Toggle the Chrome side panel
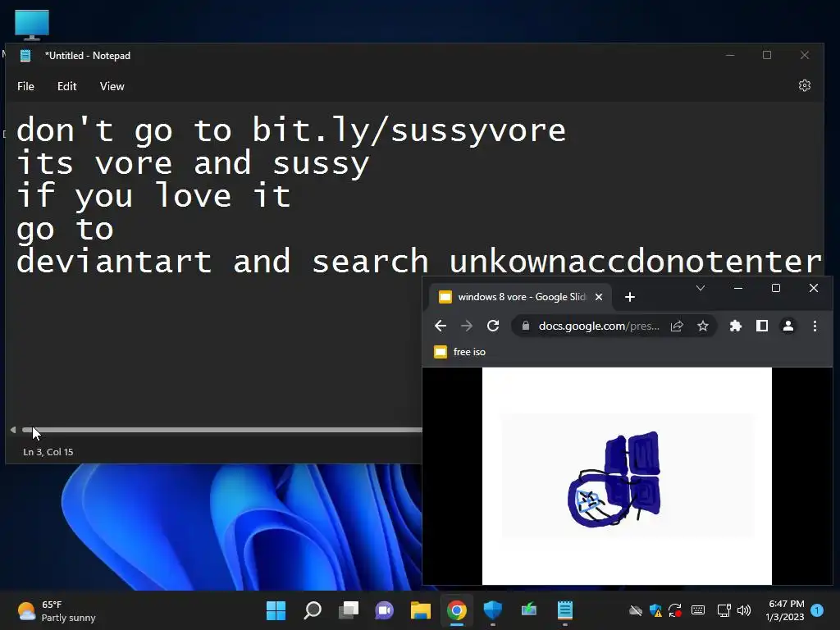The image size is (840, 630). (762, 326)
